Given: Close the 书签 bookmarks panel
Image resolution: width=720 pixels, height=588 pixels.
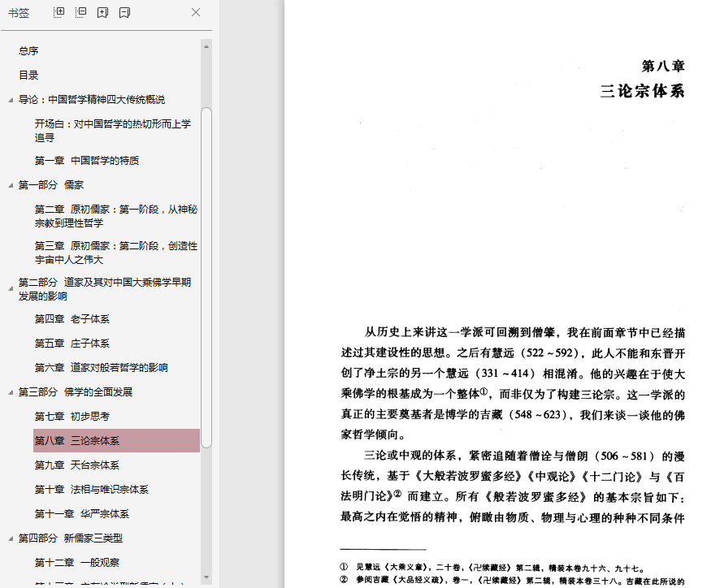Looking at the screenshot, I should click(x=196, y=12).
